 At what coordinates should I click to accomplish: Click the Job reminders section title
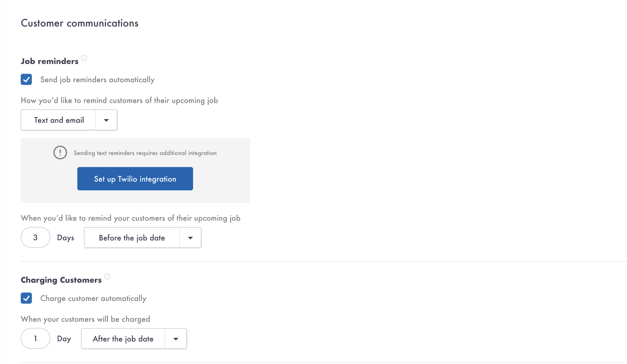point(49,61)
